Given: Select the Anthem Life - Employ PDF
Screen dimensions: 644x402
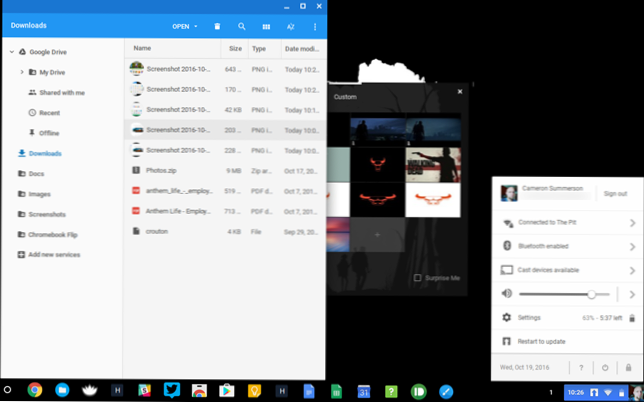Looking at the screenshot, I should pyautogui.click(x=225, y=211).
